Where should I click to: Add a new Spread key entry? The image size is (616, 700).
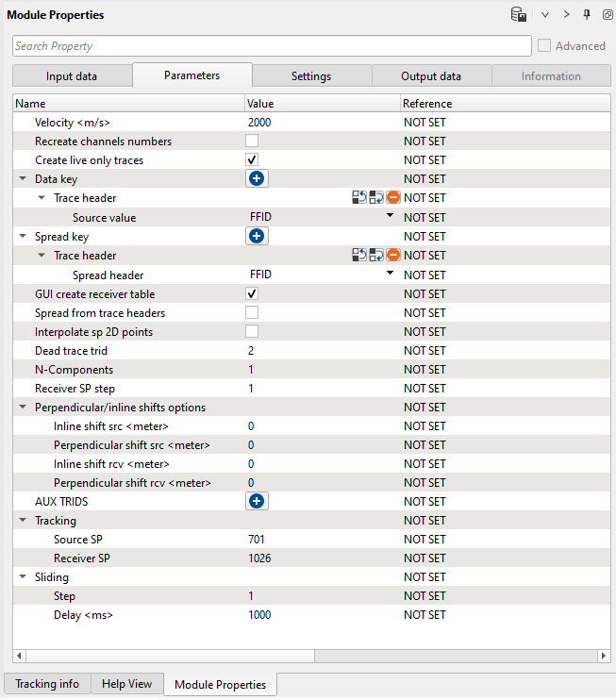257,236
